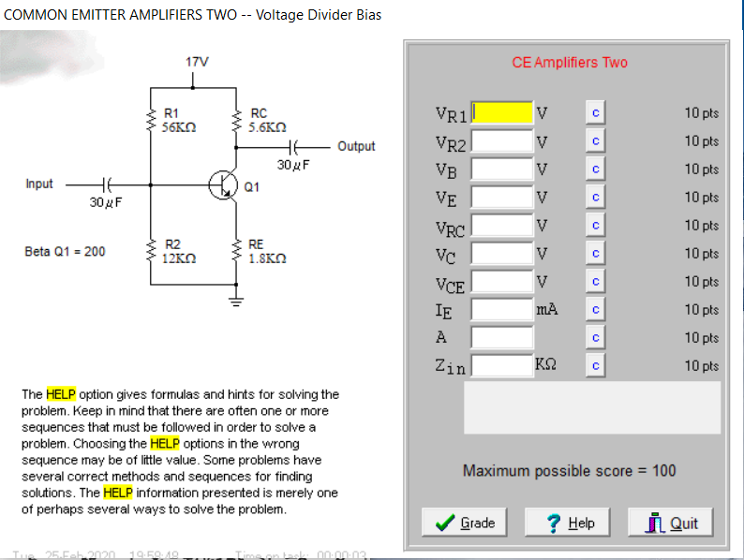Screen dimensions: 744x560
Task: Focus the VB input field
Action: tap(502, 169)
